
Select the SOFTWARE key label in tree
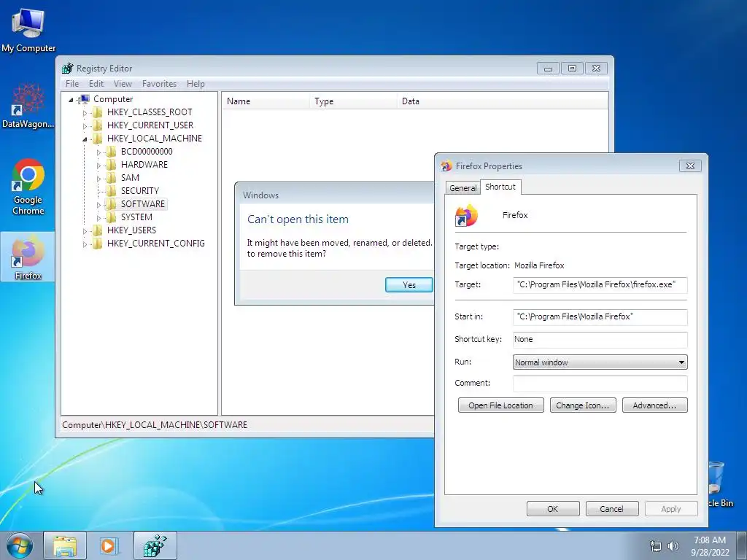142,204
